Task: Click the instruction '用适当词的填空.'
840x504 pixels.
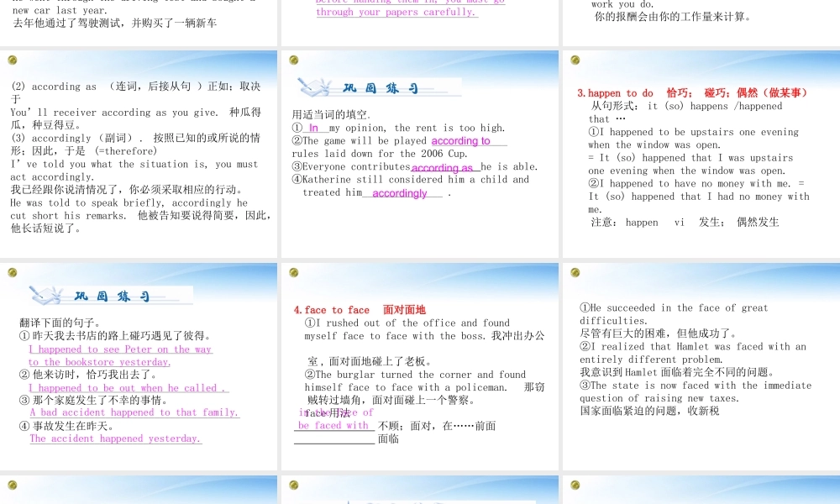Action: click(331, 114)
